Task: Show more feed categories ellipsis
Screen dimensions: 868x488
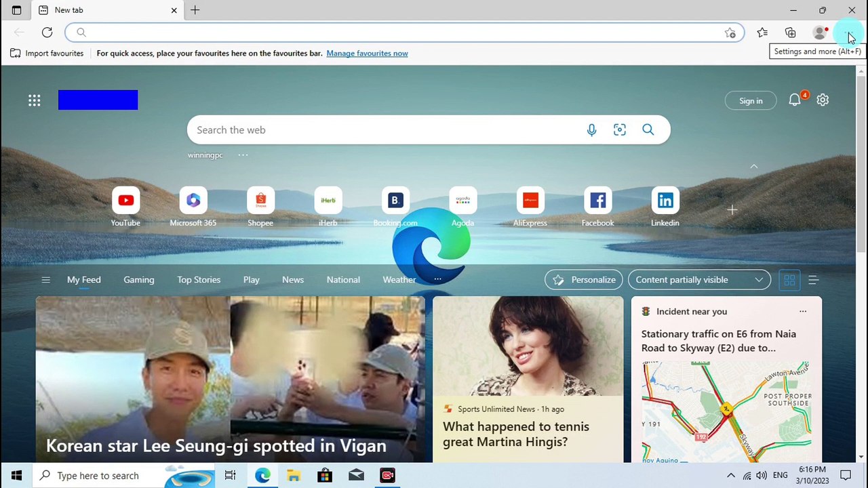Action: [x=437, y=279]
